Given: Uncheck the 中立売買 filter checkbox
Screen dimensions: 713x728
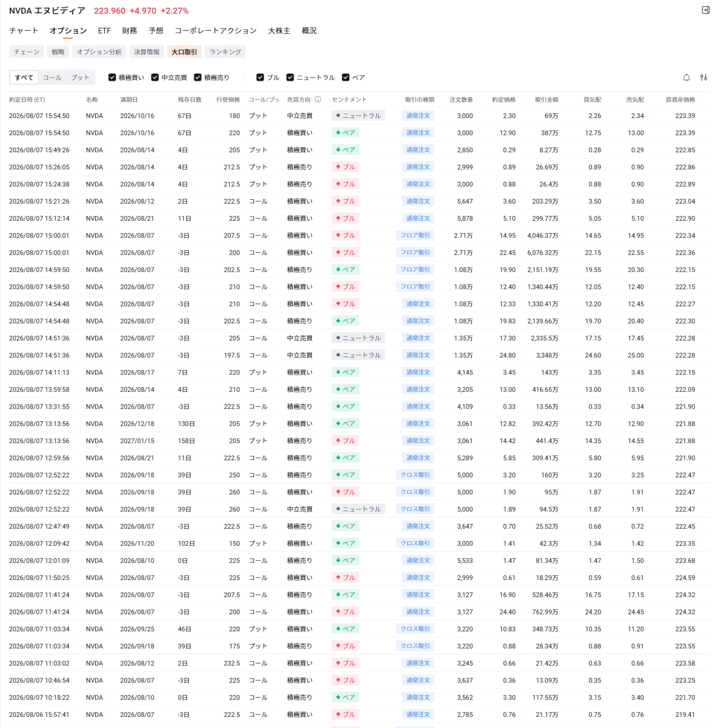Looking at the screenshot, I should pos(155,78).
